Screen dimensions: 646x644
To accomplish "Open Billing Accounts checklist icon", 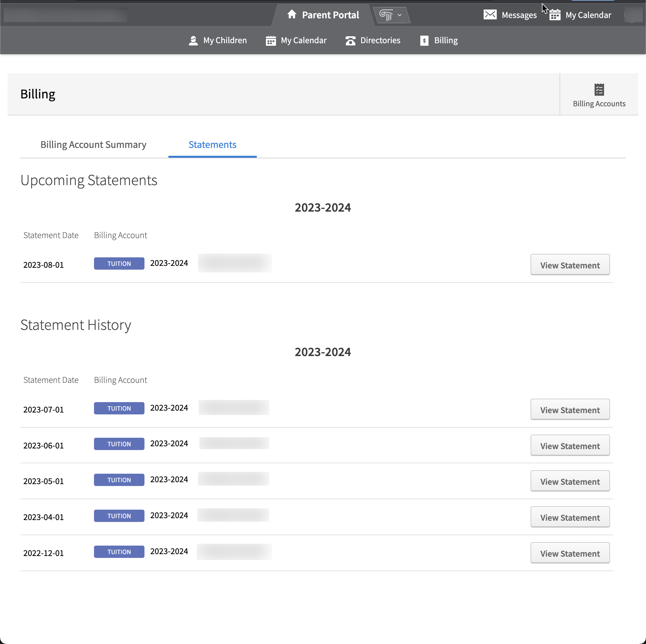I will [x=599, y=90].
